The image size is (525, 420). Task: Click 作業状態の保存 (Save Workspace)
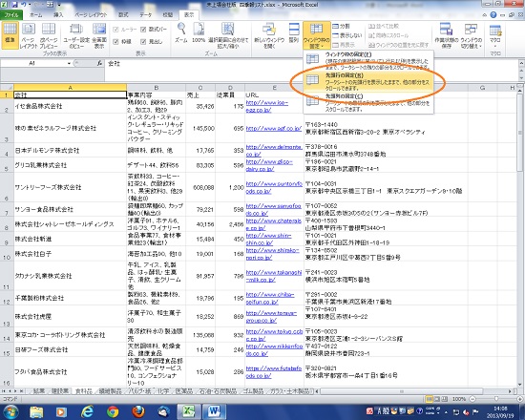point(446,34)
